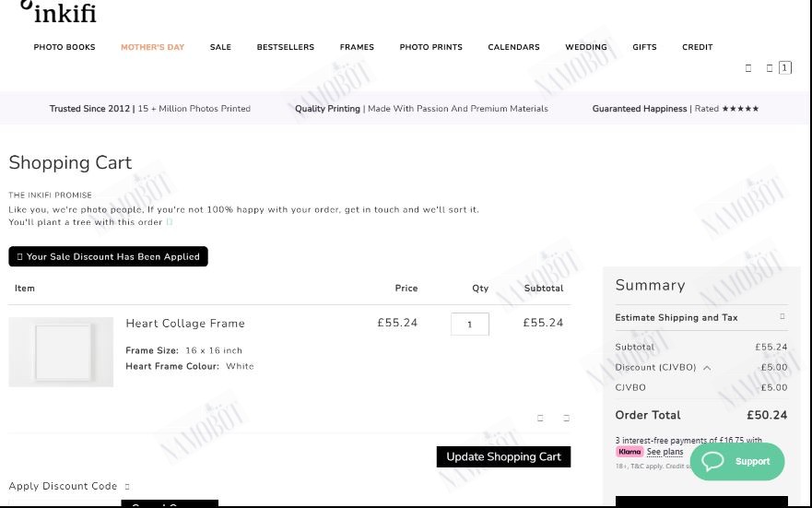Open the Photo Books menu
812x508 pixels.
tap(65, 47)
